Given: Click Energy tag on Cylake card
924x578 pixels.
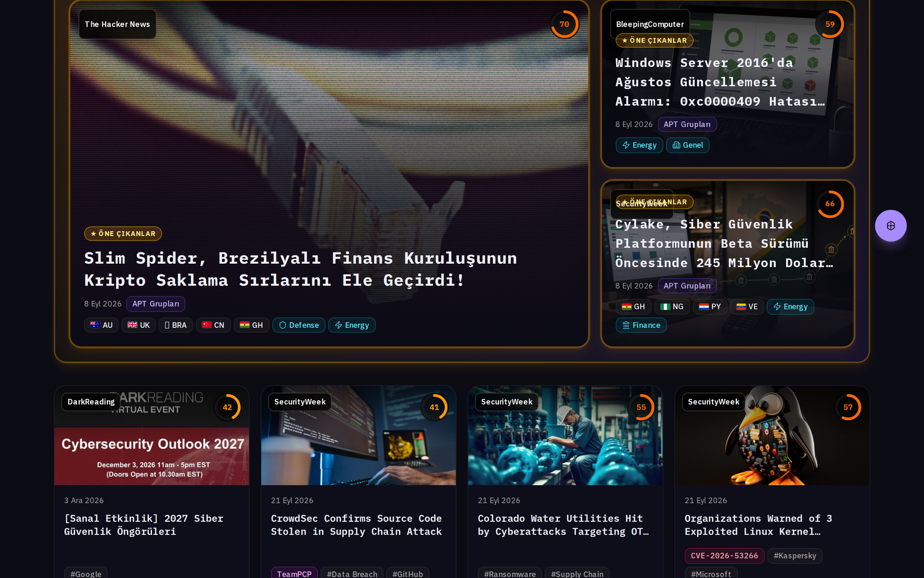Looking at the screenshot, I should click(791, 307).
